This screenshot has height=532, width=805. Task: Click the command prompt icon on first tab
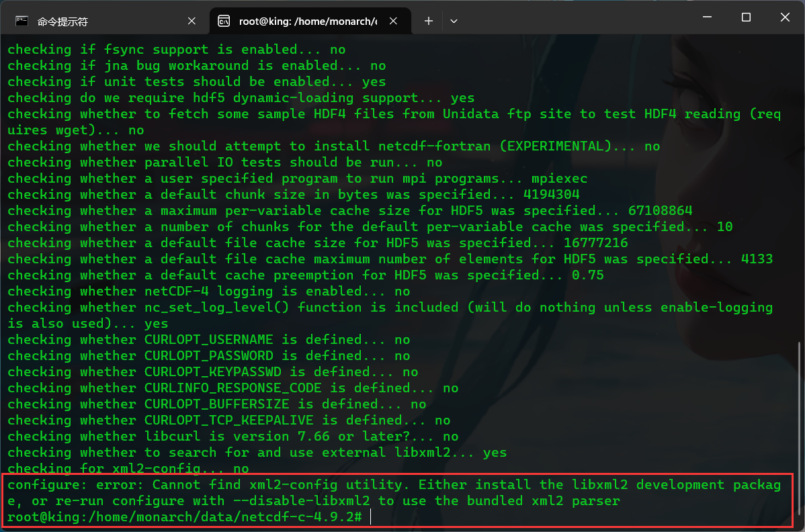22,21
